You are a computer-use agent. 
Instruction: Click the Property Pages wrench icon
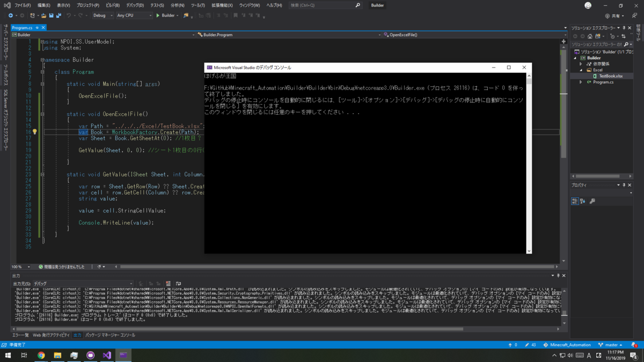592,201
